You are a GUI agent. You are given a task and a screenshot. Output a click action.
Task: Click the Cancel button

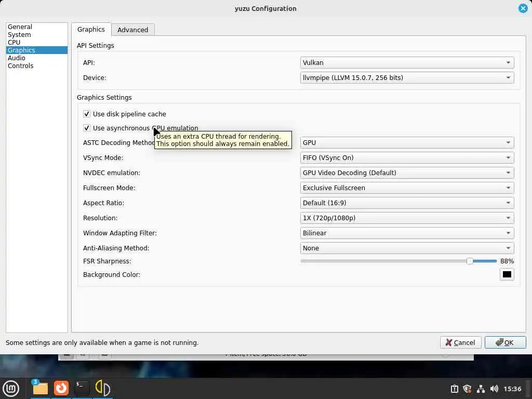click(x=460, y=342)
